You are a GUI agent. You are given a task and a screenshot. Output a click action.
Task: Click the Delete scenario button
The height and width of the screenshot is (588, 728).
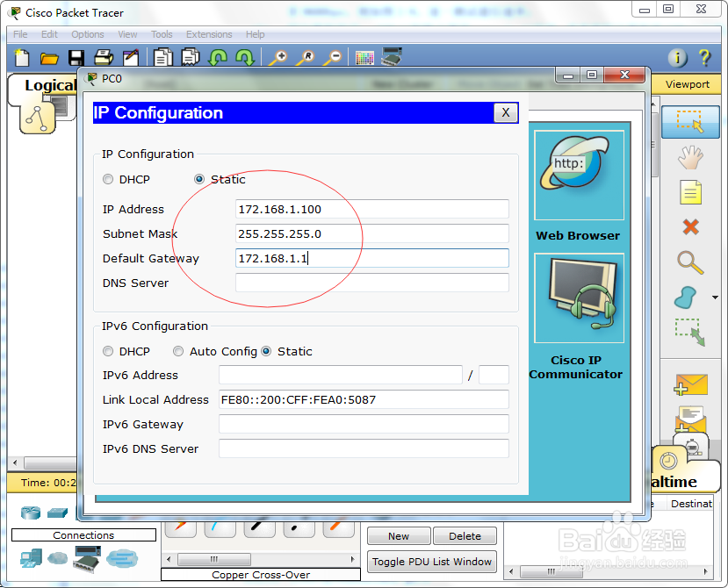(x=465, y=536)
